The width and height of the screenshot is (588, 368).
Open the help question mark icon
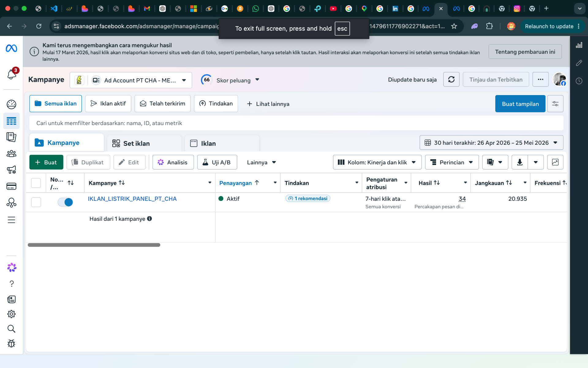12,284
